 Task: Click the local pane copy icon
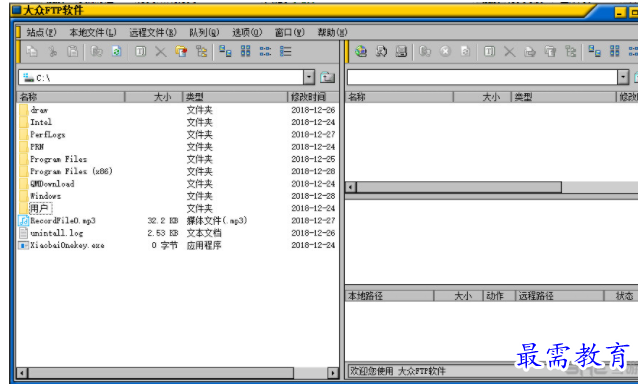click(32, 52)
